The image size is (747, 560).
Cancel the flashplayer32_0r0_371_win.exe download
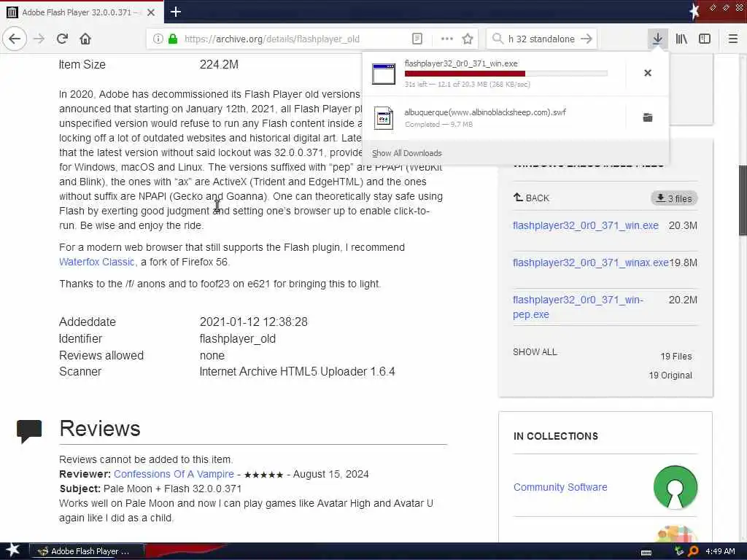click(648, 73)
